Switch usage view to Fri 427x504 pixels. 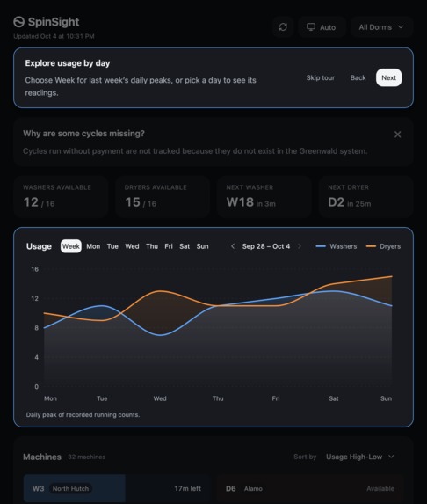click(x=169, y=246)
